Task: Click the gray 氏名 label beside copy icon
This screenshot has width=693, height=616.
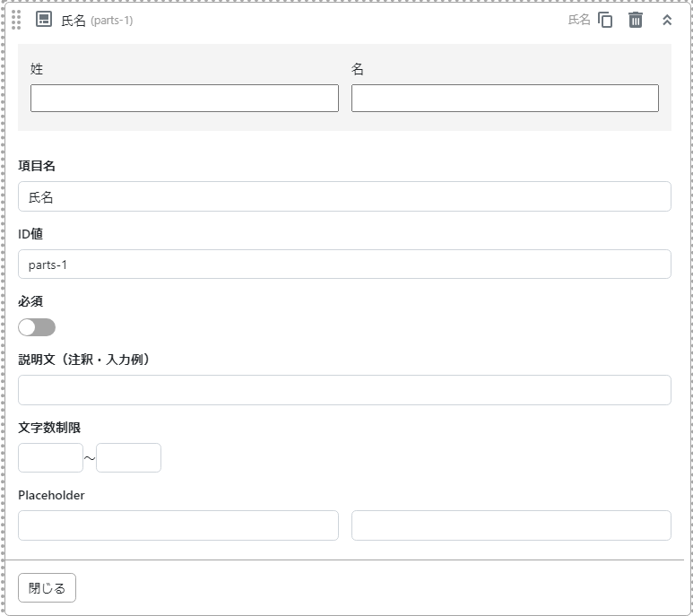Action: [579, 20]
